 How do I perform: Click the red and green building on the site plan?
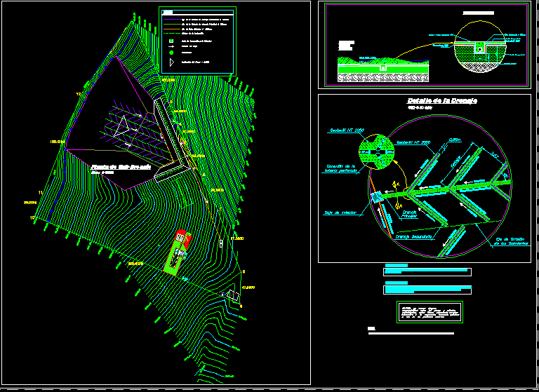[x=178, y=253]
